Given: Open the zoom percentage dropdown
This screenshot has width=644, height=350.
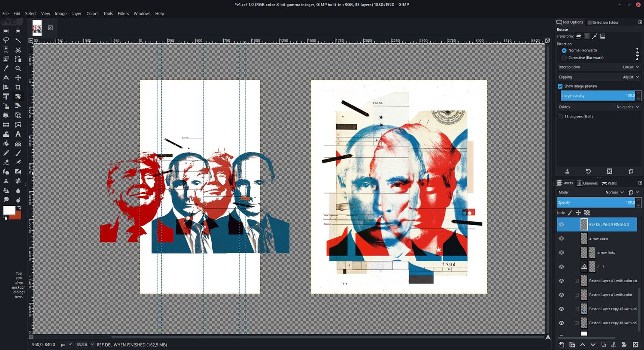Looking at the screenshot, I should pos(85,344).
